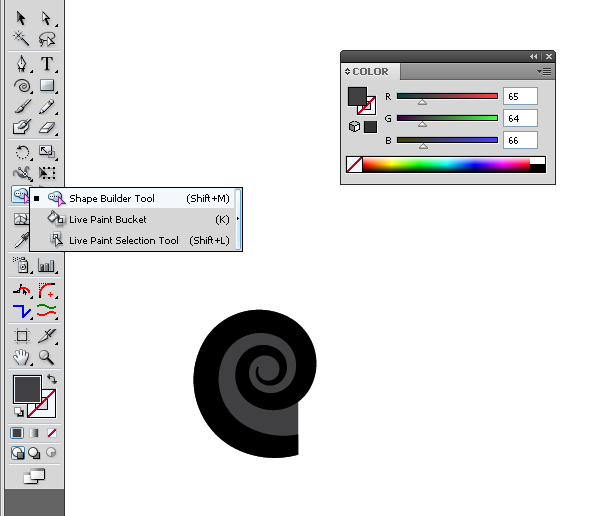600x516 pixels.
Task: Change the screen mode
Action: click(x=34, y=476)
